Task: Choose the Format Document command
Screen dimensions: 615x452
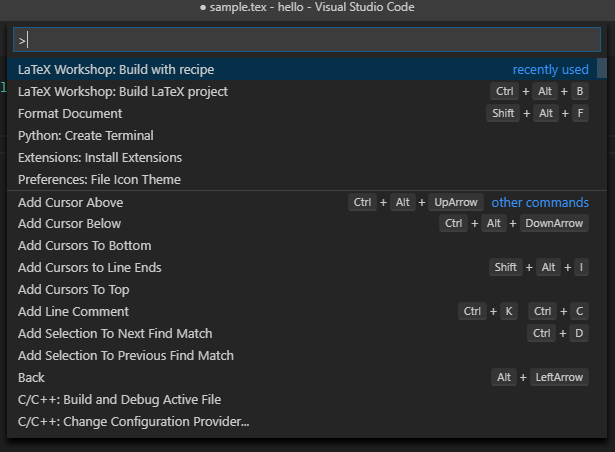Action: pyautogui.click(x=70, y=114)
